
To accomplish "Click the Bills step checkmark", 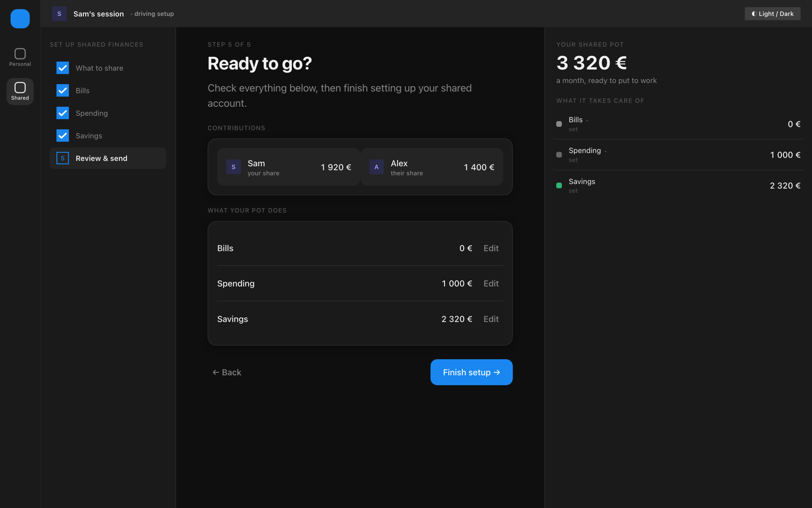I will (62, 90).
